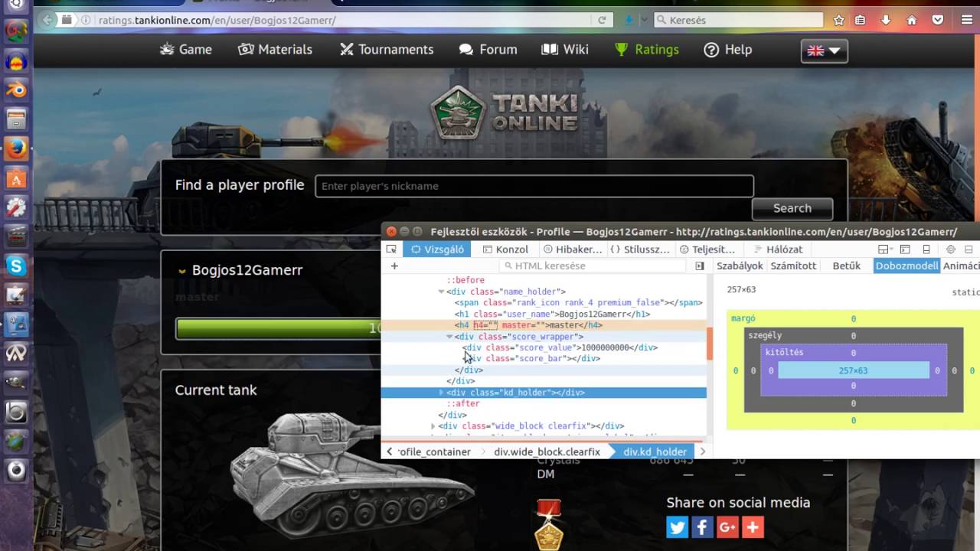
Task: Click the 257×63 content box in box model
Action: pos(853,370)
